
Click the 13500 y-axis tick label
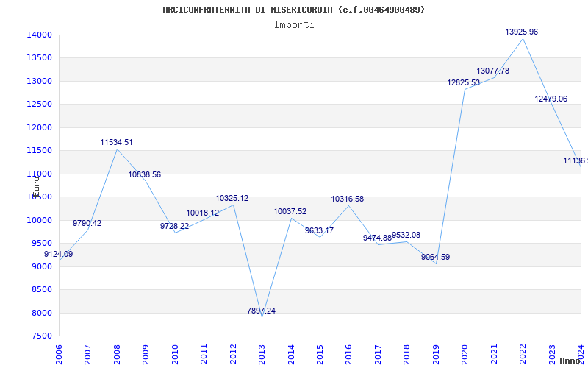[x=39, y=58]
